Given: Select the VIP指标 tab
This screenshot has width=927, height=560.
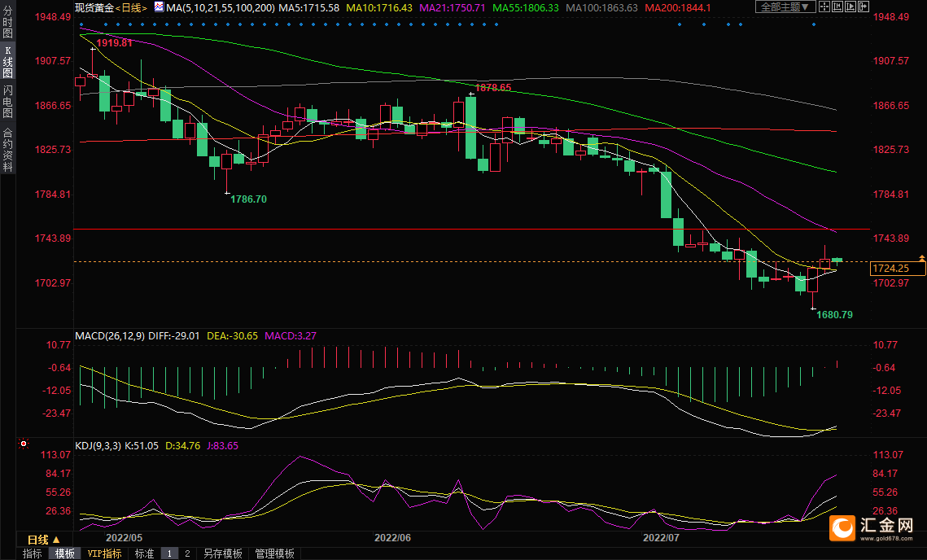Looking at the screenshot, I should pos(104,553).
